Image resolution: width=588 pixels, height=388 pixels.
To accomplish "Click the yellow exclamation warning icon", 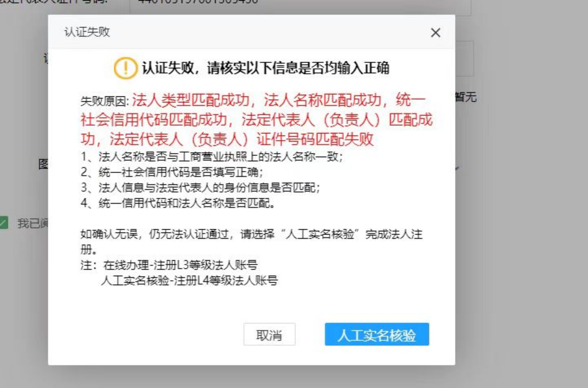I will pos(125,68).
